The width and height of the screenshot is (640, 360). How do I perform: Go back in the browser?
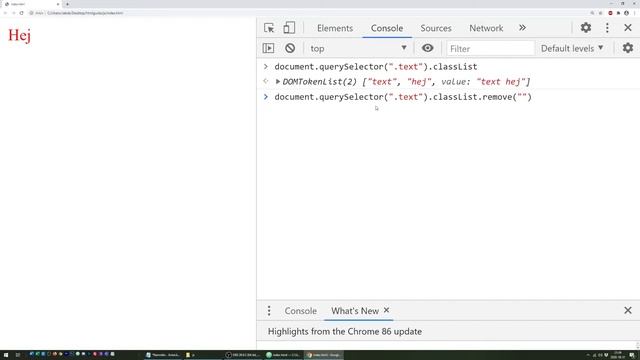pyautogui.click(x=5, y=13)
